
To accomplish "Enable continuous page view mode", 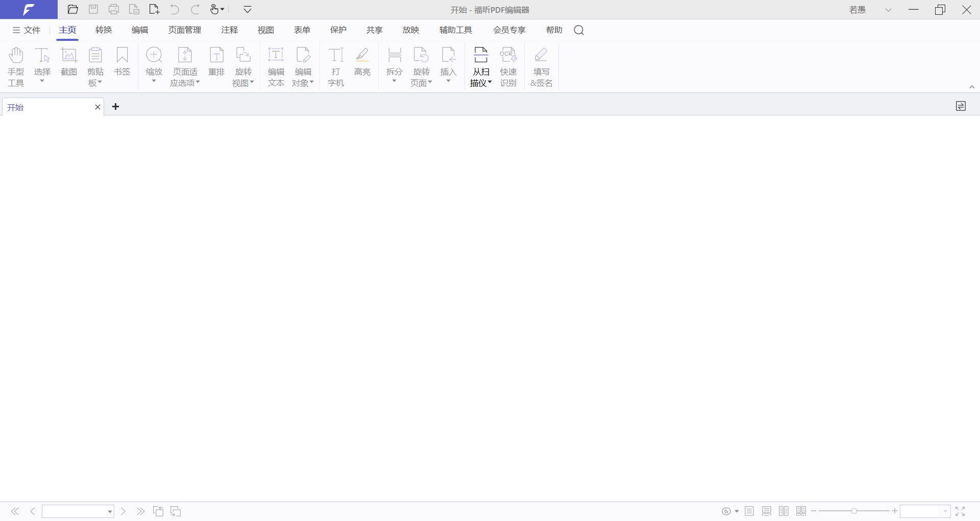I will 767,511.
